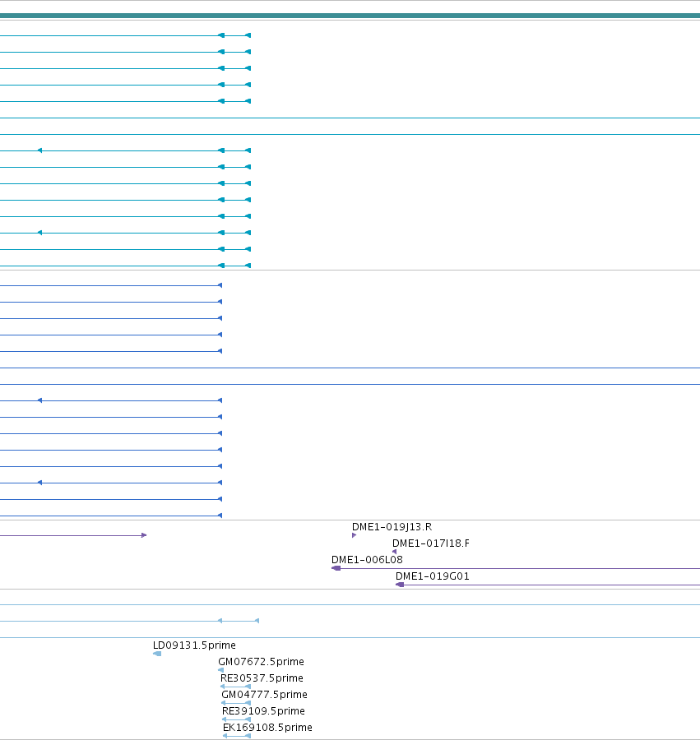Click the GM07672.5prime EST label
This screenshot has width=700, height=740.
click(x=261, y=662)
